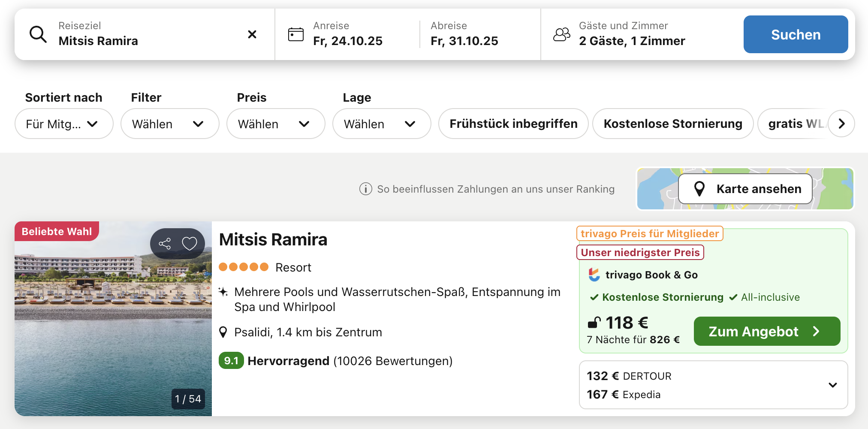This screenshot has height=429, width=868.
Task: Open the Lage Wählen dropdown
Action: (382, 124)
